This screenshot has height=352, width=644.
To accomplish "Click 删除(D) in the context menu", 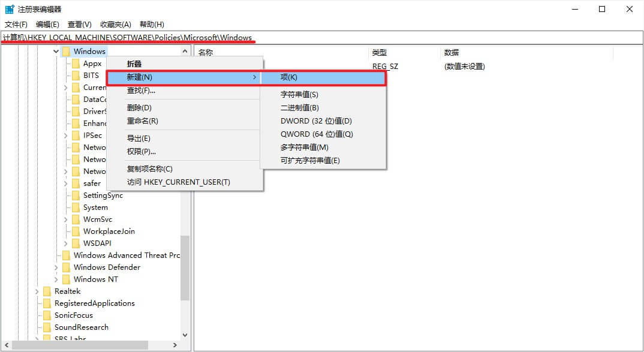I will click(139, 108).
